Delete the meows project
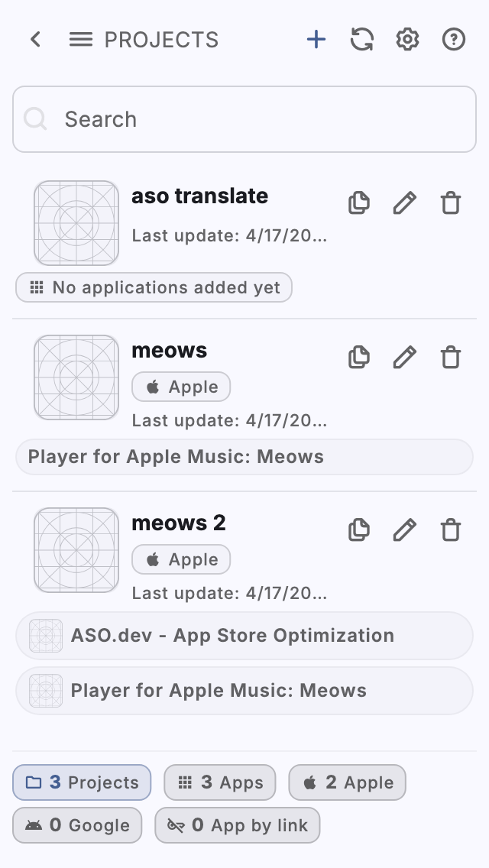Viewport: 489px width, 868px height. tap(451, 357)
